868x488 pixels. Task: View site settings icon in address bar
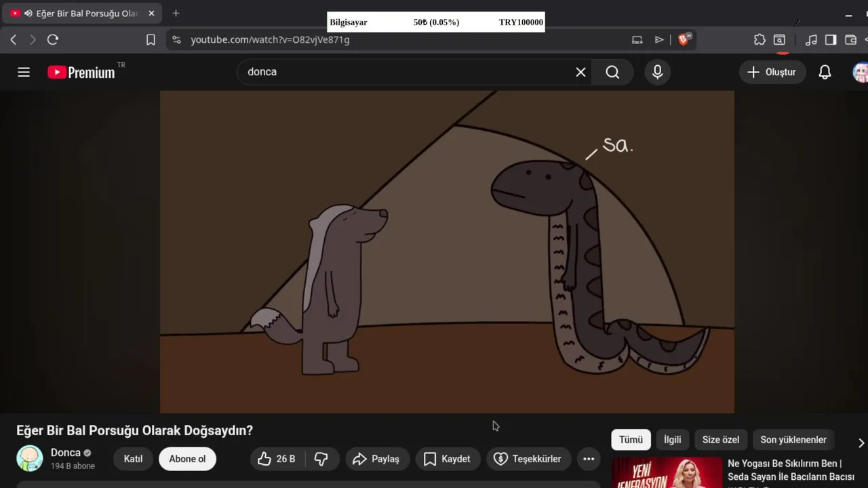176,40
